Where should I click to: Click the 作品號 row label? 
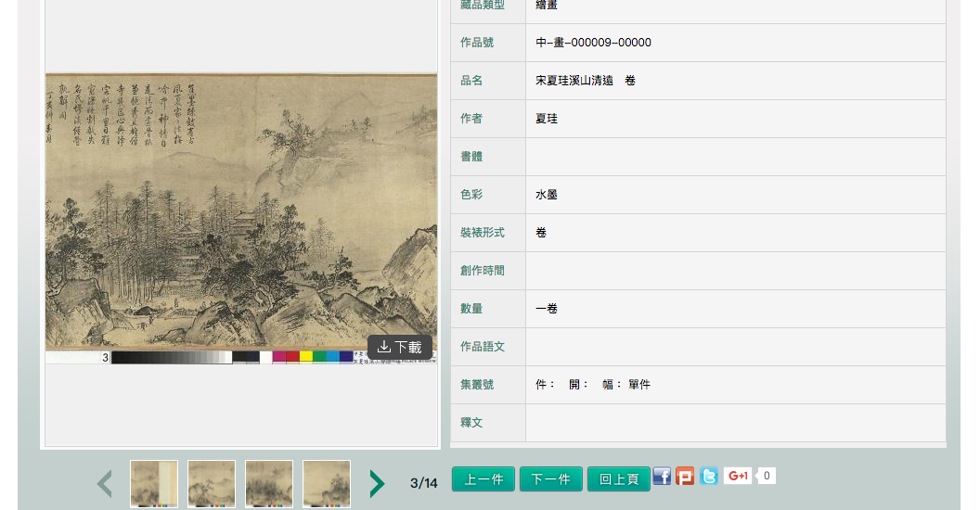click(477, 43)
